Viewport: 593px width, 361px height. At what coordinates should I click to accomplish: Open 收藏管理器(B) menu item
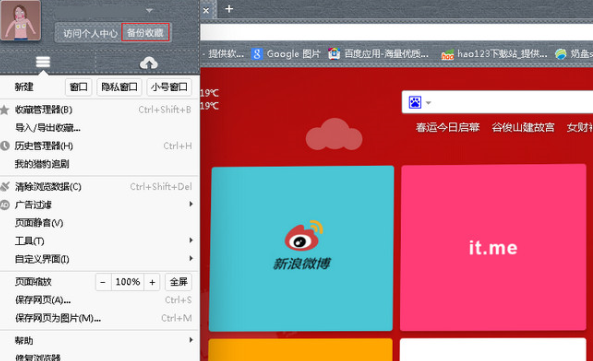(100, 110)
